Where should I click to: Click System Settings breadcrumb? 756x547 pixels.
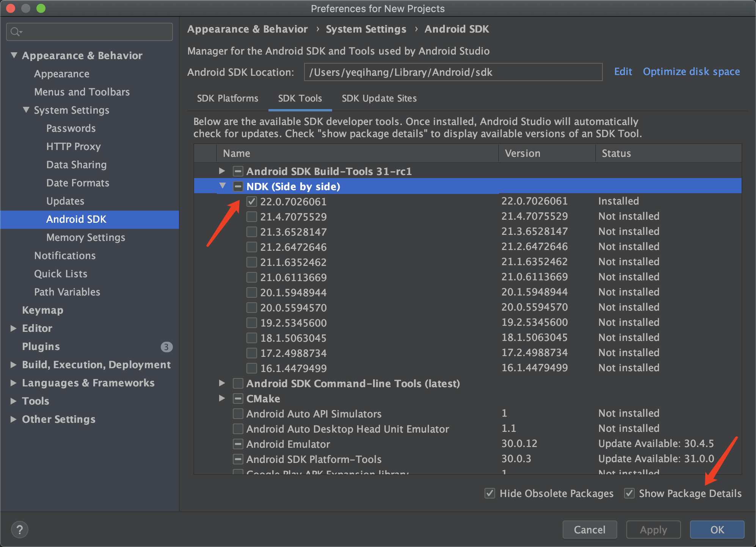(x=366, y=29)
